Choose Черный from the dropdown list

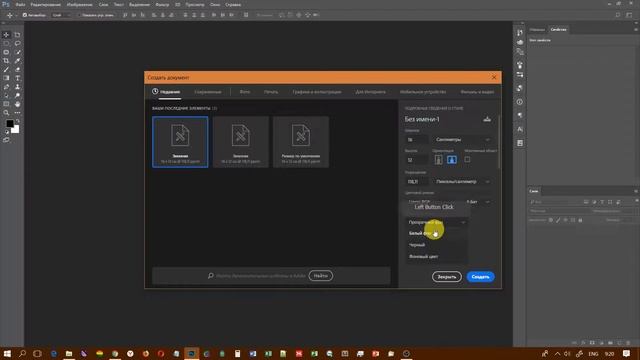[436, 245]
